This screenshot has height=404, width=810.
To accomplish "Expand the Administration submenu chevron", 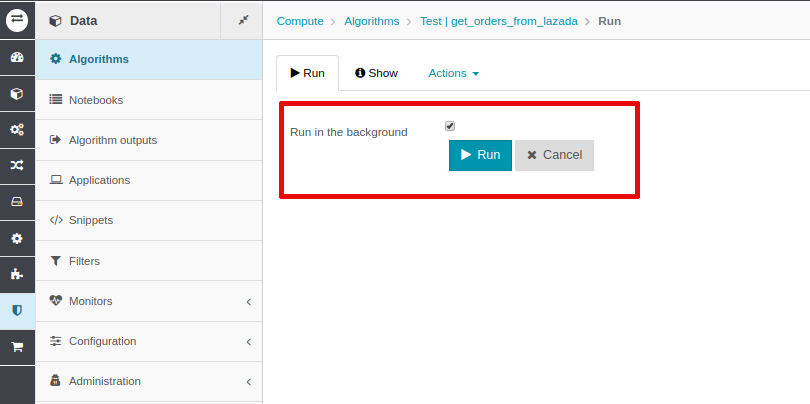I will point(248,382).
